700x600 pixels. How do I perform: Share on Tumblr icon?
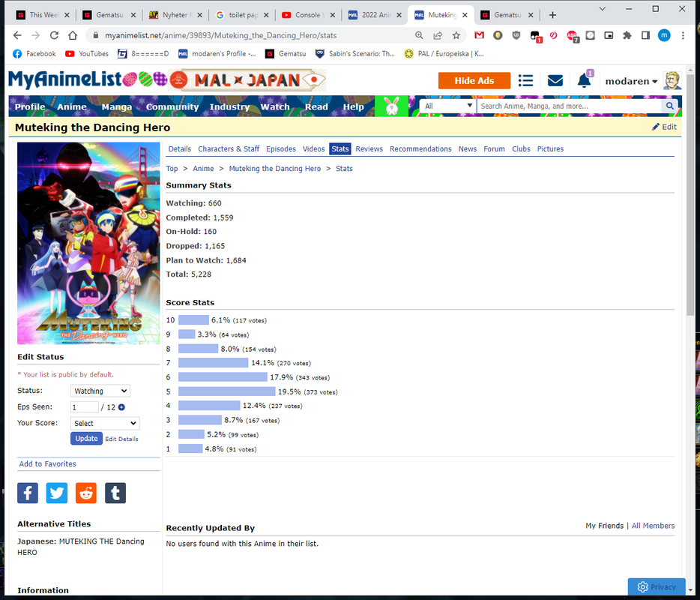(115, 493)
